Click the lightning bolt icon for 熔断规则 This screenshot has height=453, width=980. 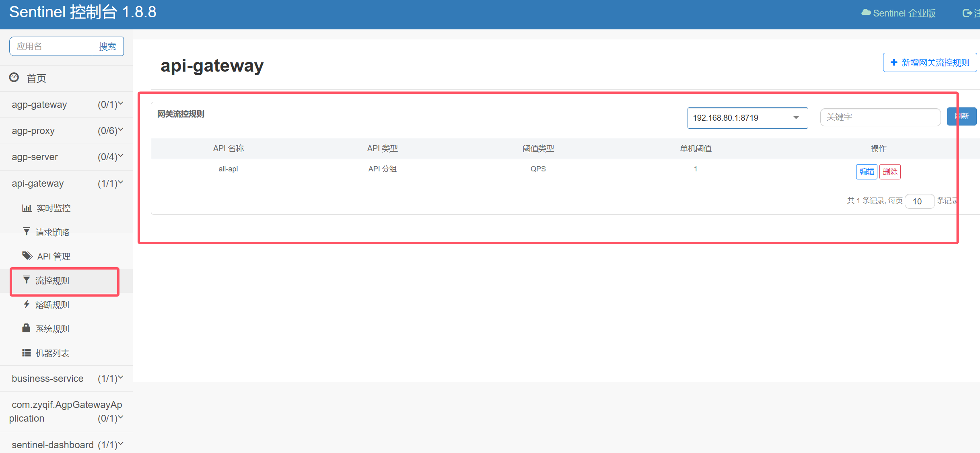pos(27,304)
